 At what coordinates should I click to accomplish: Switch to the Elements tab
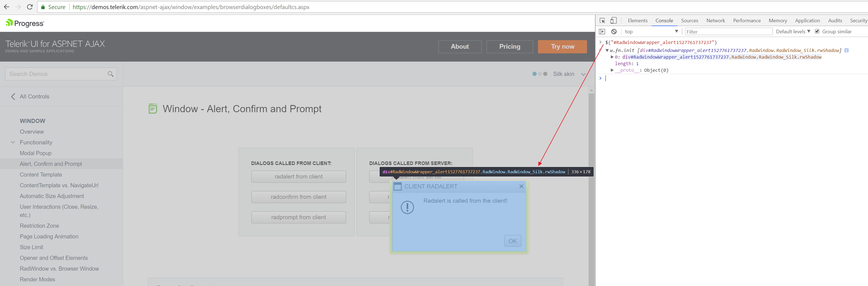(637, 21)
